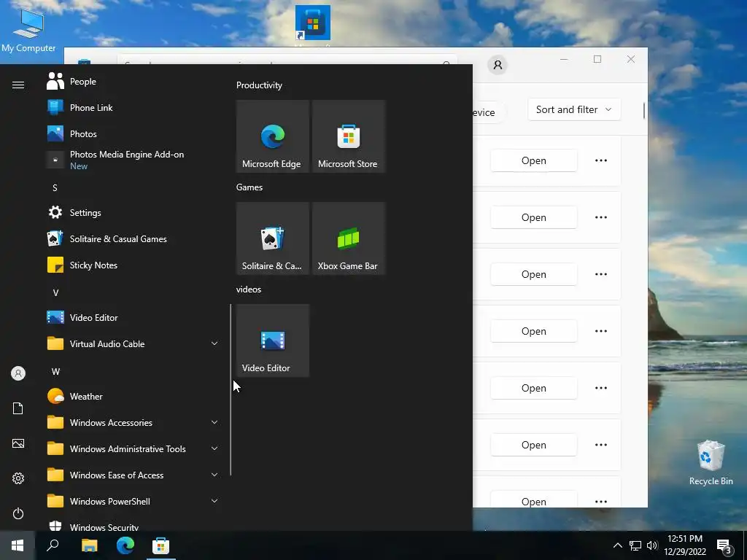This screenshot has height=560, width=747.
Task: Click sixth Open button in Store list
Action: point(533,445)
